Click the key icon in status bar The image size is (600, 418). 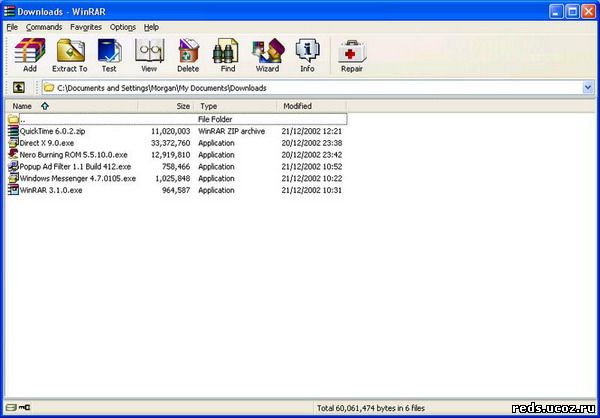[24, 408]
